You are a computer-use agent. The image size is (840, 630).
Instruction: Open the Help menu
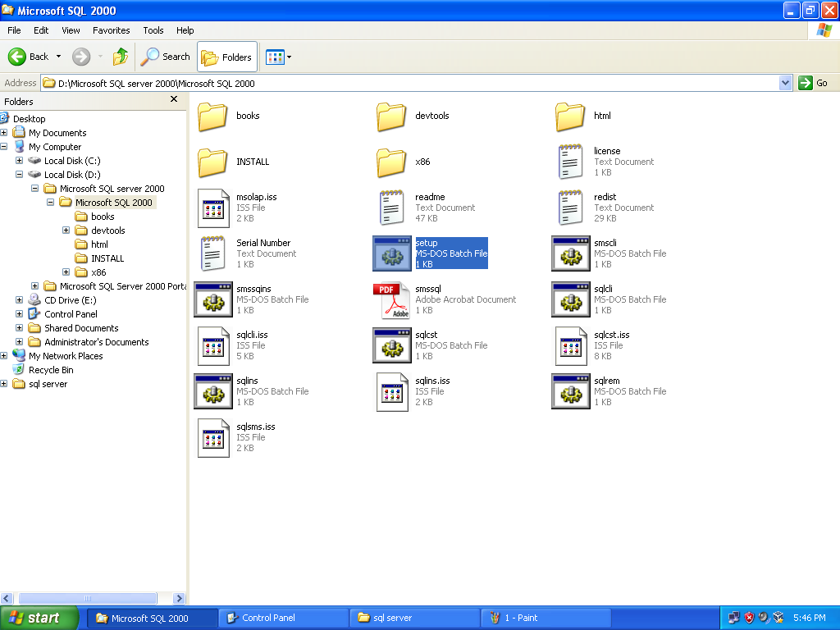pyautogui.click(x=185, y=30)
